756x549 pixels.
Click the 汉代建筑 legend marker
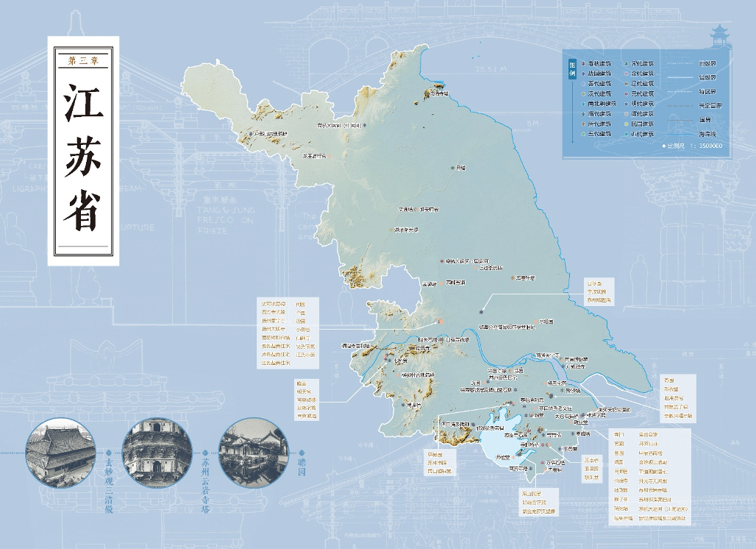583,93
